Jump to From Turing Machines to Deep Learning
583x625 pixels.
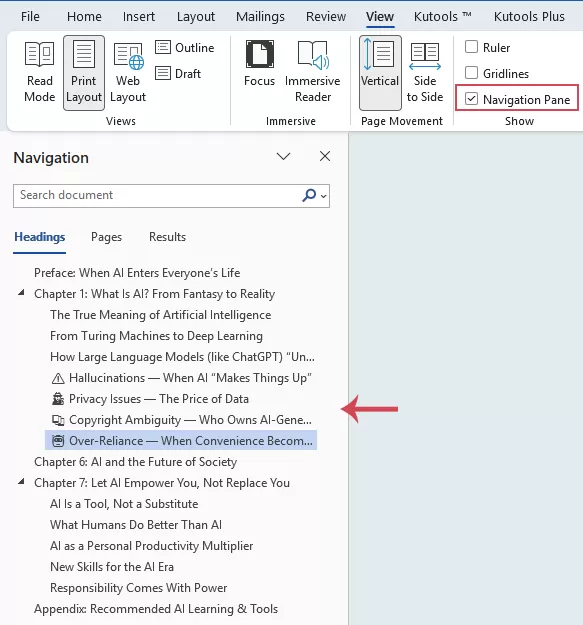coord(156,336)
